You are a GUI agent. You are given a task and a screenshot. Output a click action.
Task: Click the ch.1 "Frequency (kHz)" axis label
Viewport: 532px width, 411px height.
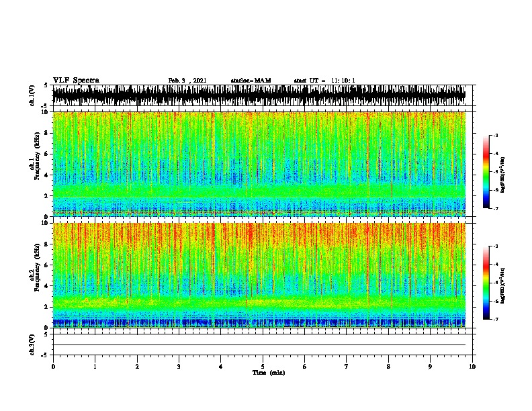pyautogui.click(x=37, y=156)
